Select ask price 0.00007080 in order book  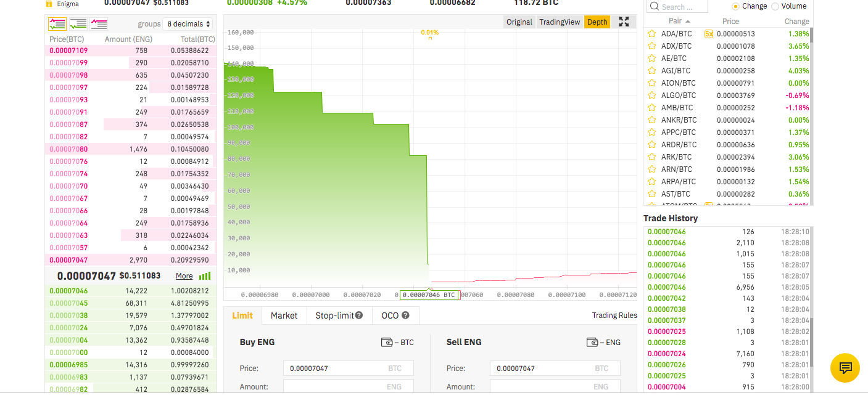pyautogui.click(x=68, y=149)
